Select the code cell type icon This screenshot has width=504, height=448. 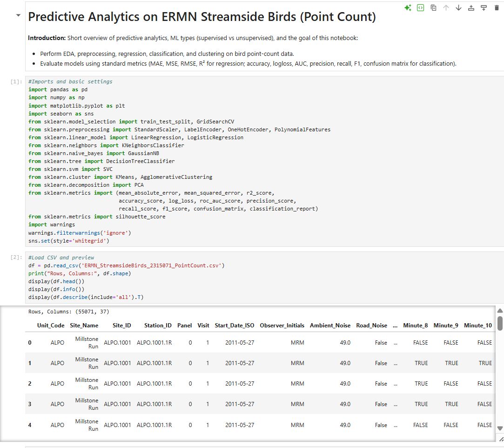point(420,7)
